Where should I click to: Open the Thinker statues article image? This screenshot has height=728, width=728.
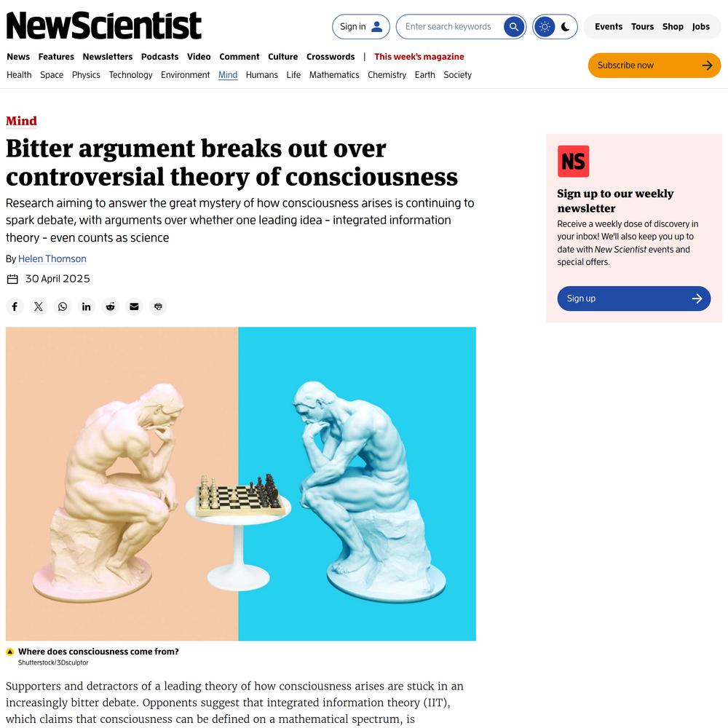241,484
